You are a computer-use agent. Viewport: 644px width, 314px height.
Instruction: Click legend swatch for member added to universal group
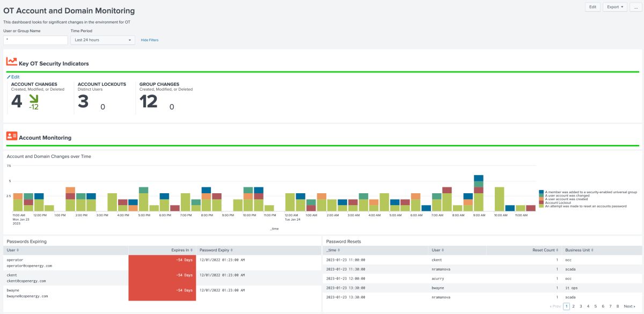[541, 192]
